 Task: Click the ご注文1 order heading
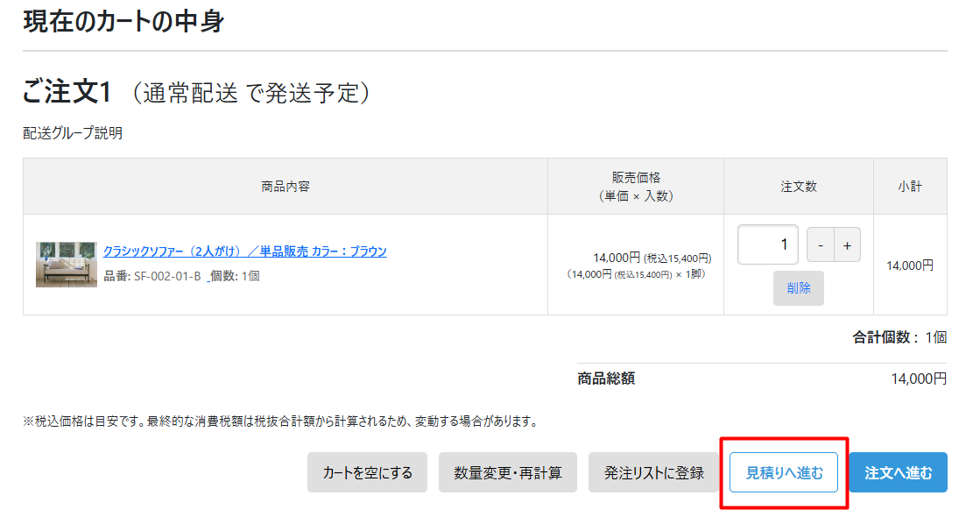68,92
